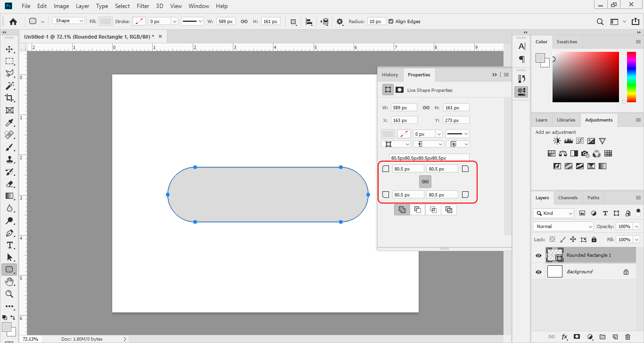The image size is (644, 343).
Task: Click the top-left corner radius field
Action: (x=408, y=169)
